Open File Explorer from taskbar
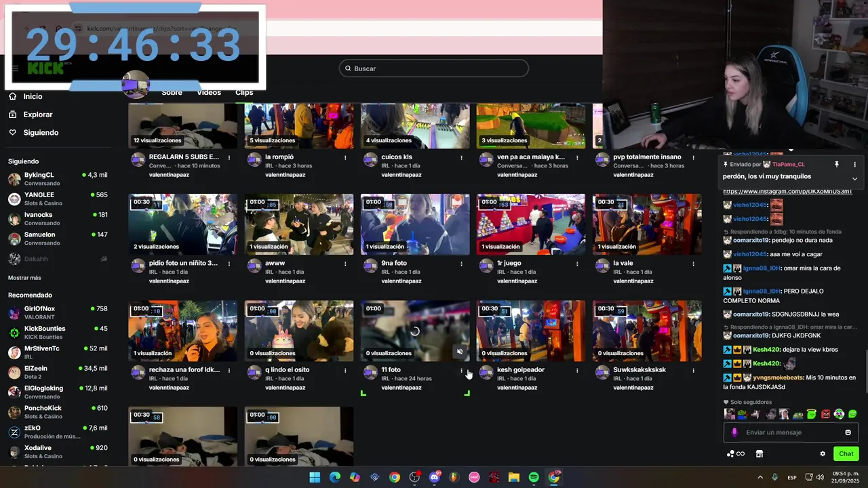The image size is (868, 488). [x=514, y=477]
